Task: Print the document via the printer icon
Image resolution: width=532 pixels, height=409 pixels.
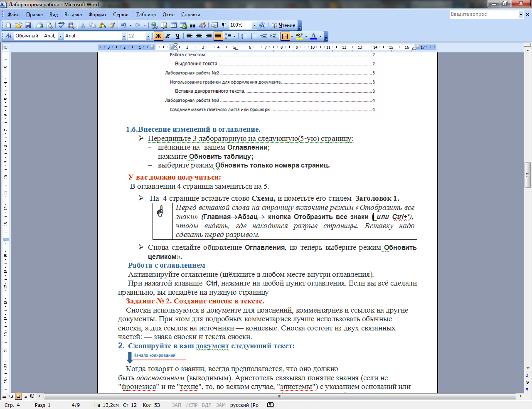Action: click(x=40, y=25)
